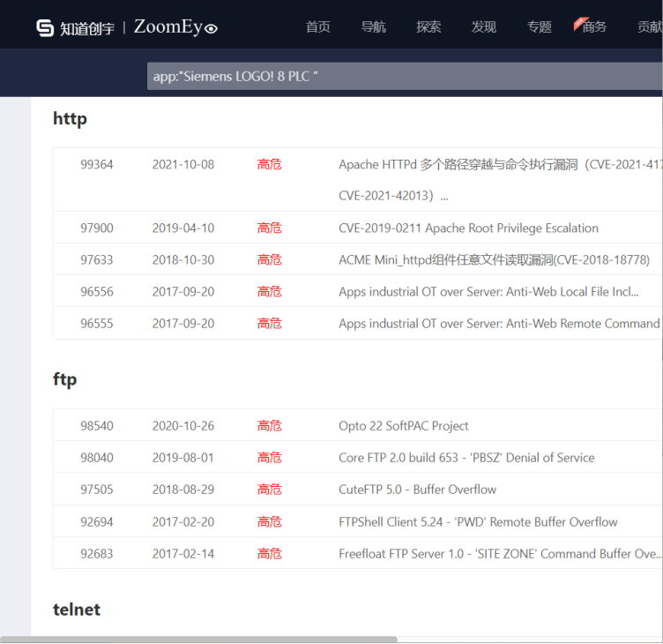Click the Knownsec logo icon
Viewport: 663px width, 644px height.
tap(45, 28)
